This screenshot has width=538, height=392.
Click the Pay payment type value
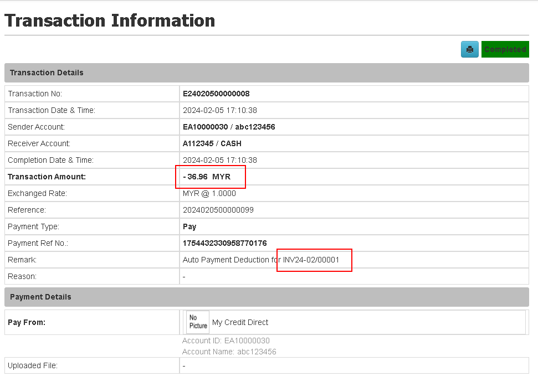[189, 226]
